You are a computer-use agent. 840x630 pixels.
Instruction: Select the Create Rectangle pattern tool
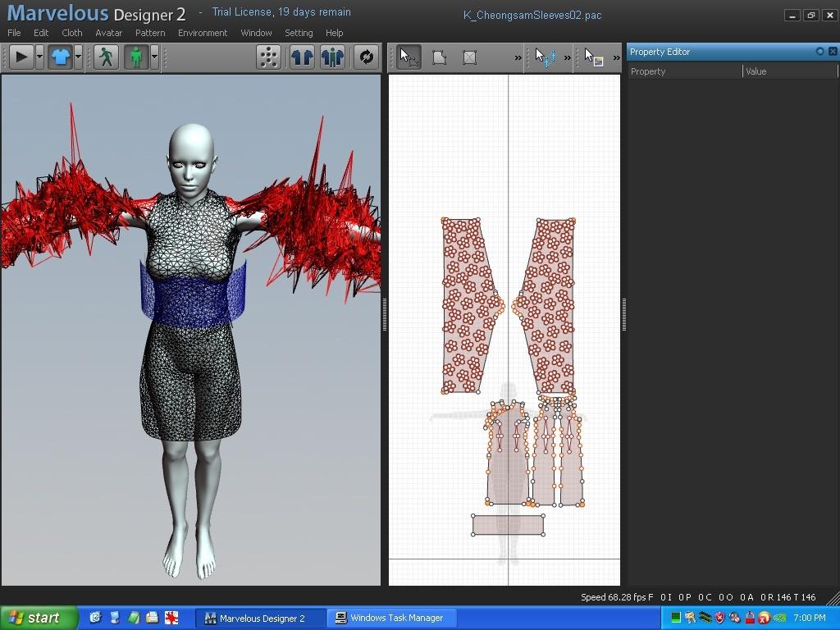click(x=469, y=57)
